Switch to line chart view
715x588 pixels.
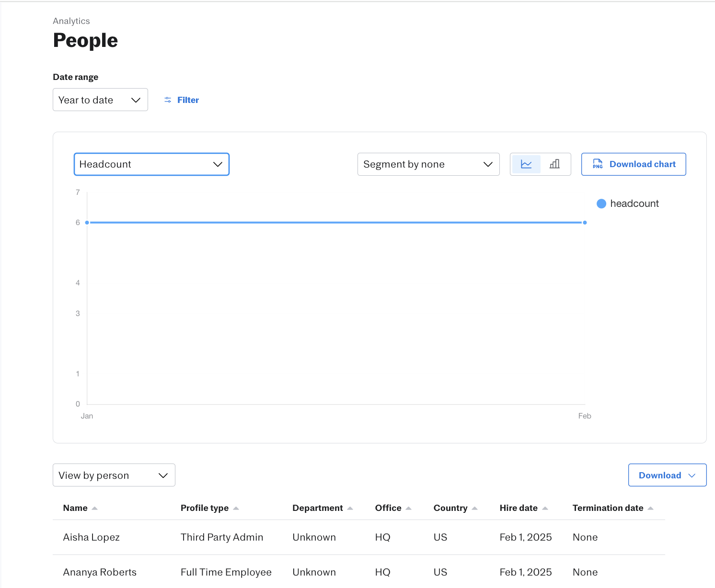[526, 164]
